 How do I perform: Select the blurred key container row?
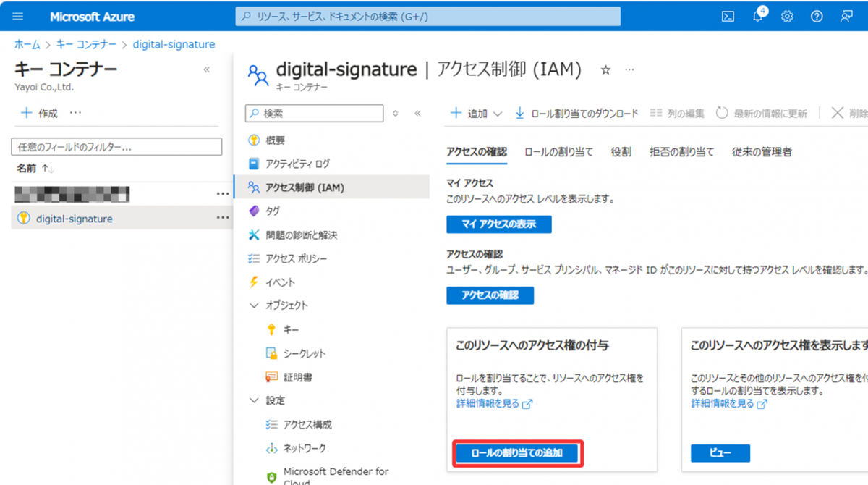[x=121, y=194]
